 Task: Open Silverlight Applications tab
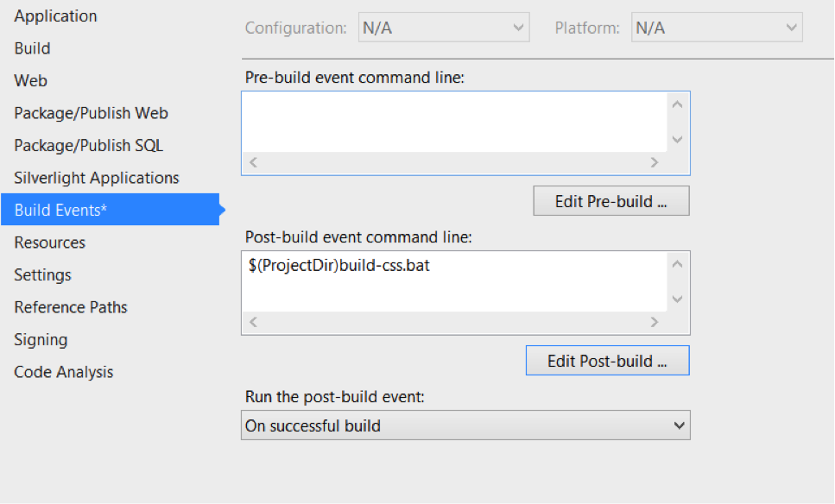point(97,178)
